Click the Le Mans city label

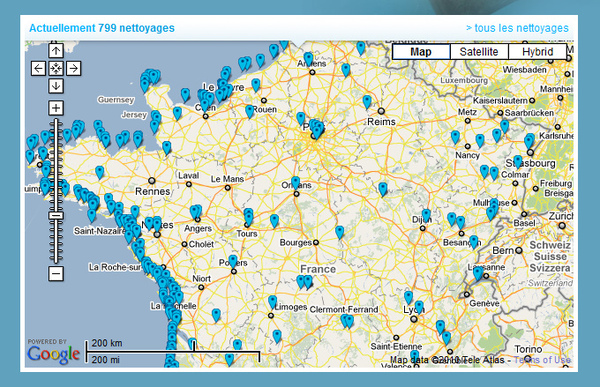(227, 179)
